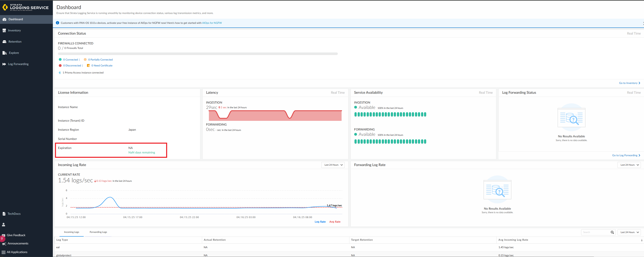The image size is (644, 257).
Task: Open the Announcements megaphone icon
Action: [x=4, y=243]
